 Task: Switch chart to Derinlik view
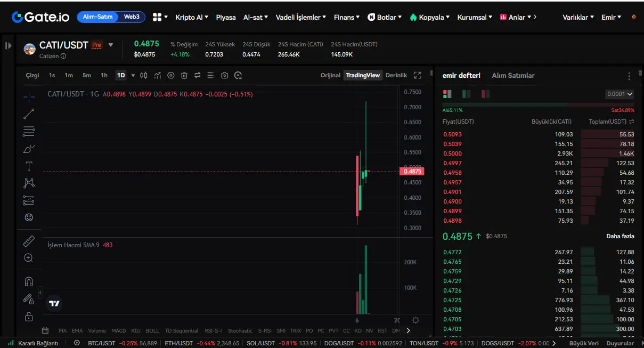tap(396, 75)
